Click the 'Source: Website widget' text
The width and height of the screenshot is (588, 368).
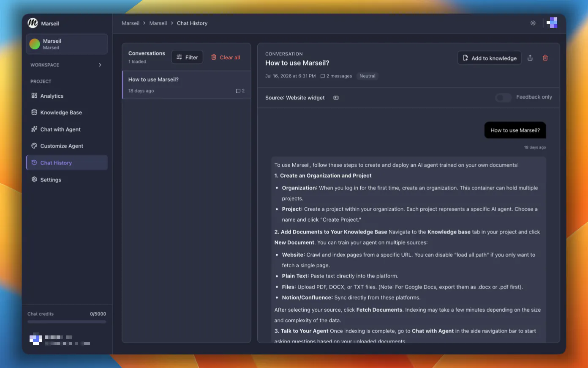(295, 98)
